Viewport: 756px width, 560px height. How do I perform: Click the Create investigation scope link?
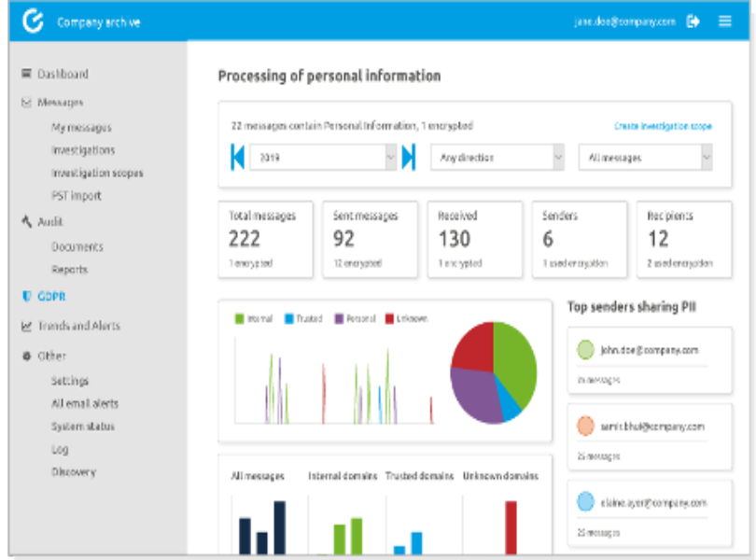[663, 125]
